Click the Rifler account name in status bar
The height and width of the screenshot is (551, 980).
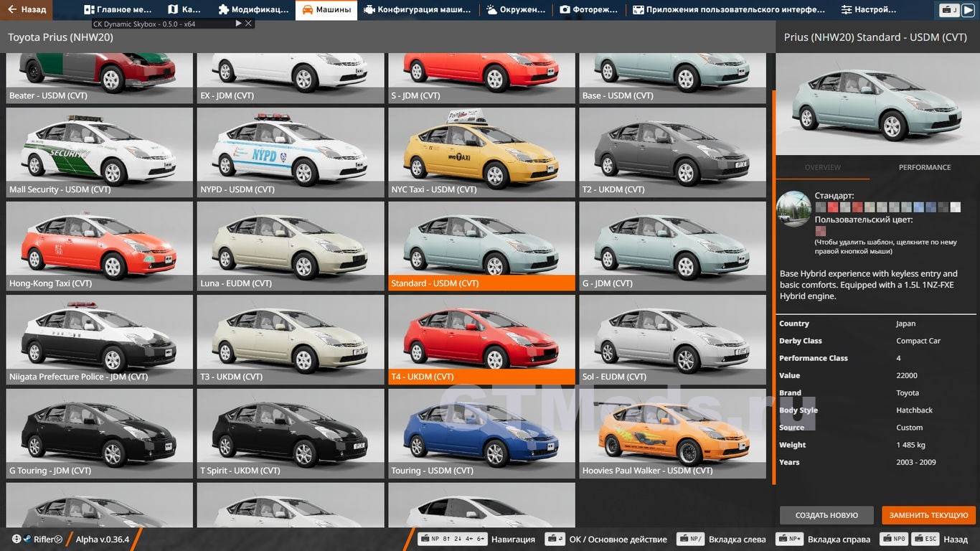tap(48, 540)
